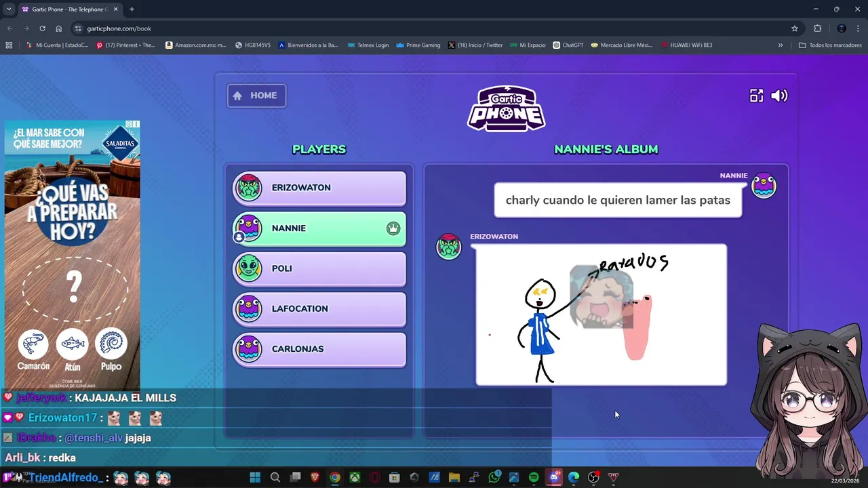Open the apps grid in bookmarks bar

pos(9,45)
